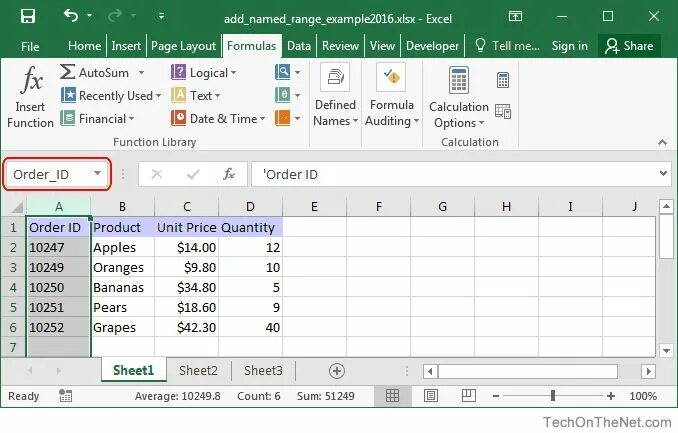Open Logical functions dropdown
678x433 pixels.
point(204,73)
